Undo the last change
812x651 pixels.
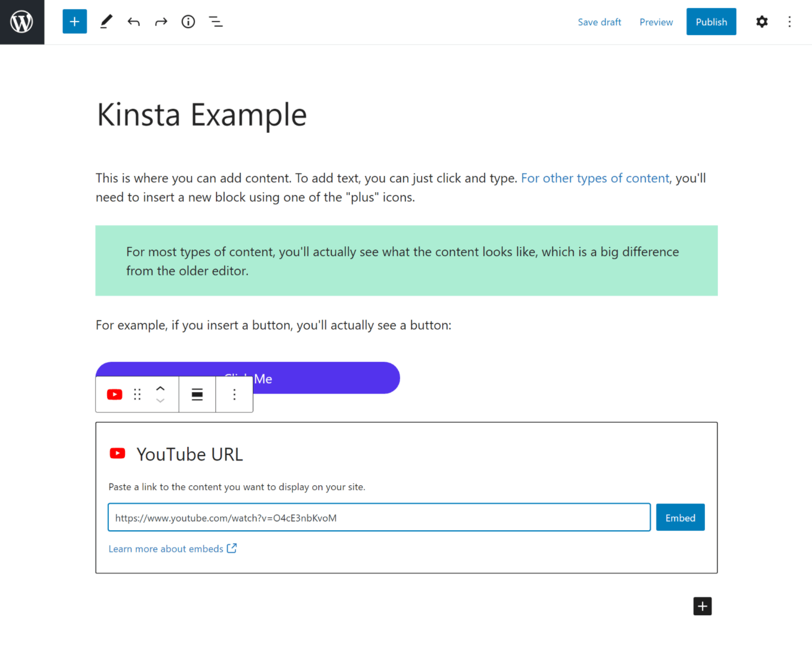[x=134, y=22]
